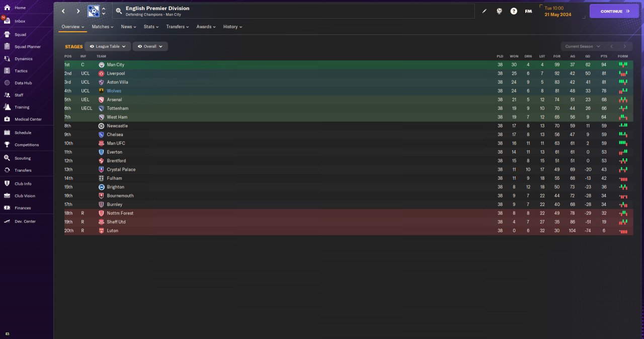This screenshot has height=339, width=644.
Task: Go to next season arrow
Action: coord(625,46)
